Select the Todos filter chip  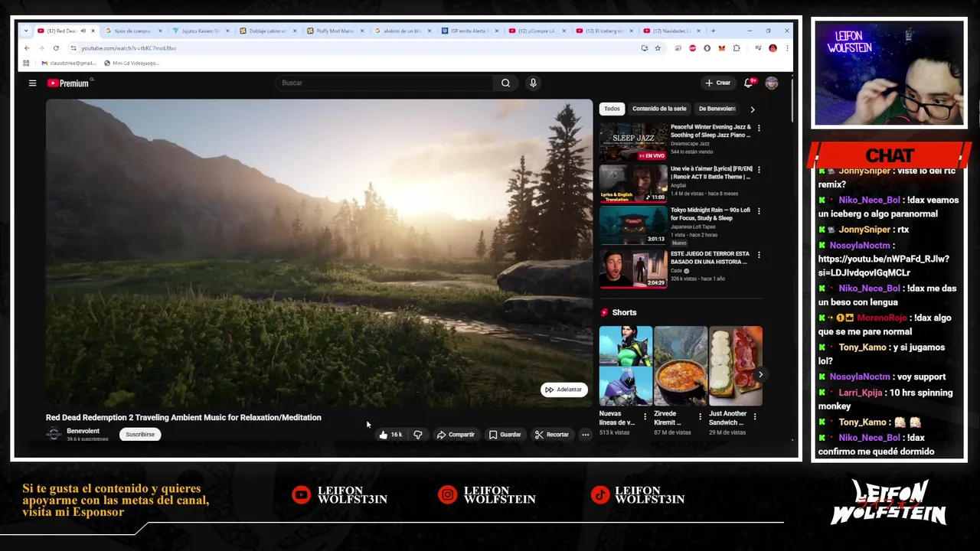point(612,109)
